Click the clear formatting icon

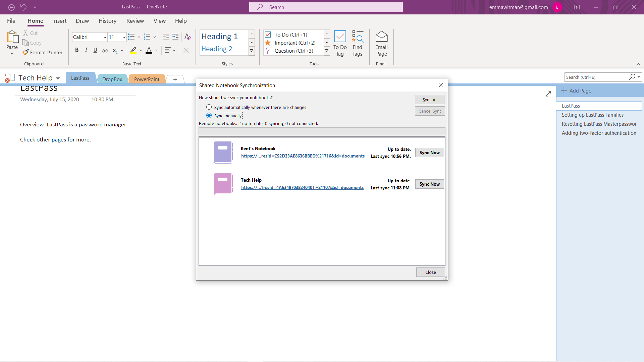tap(187, 37)
